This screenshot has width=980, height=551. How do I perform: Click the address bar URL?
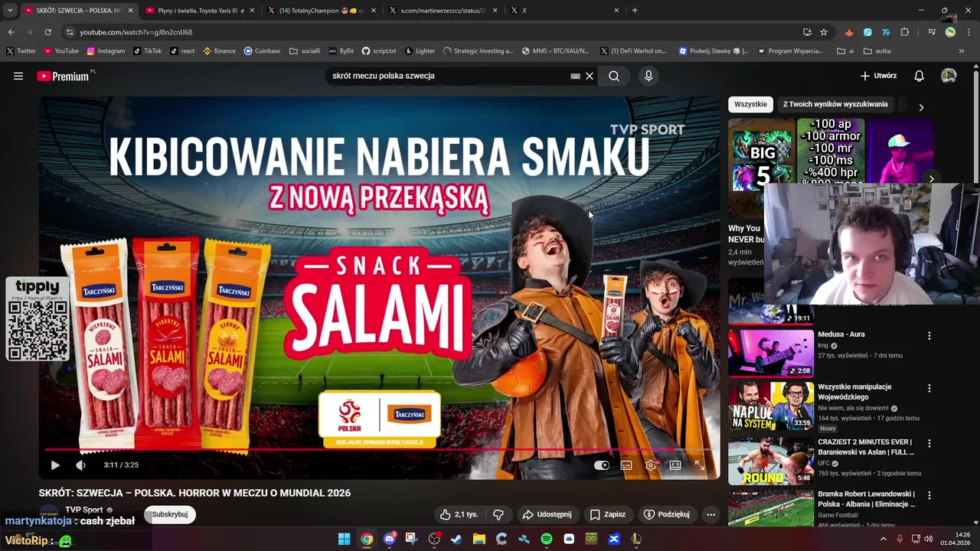coord(136,32)
